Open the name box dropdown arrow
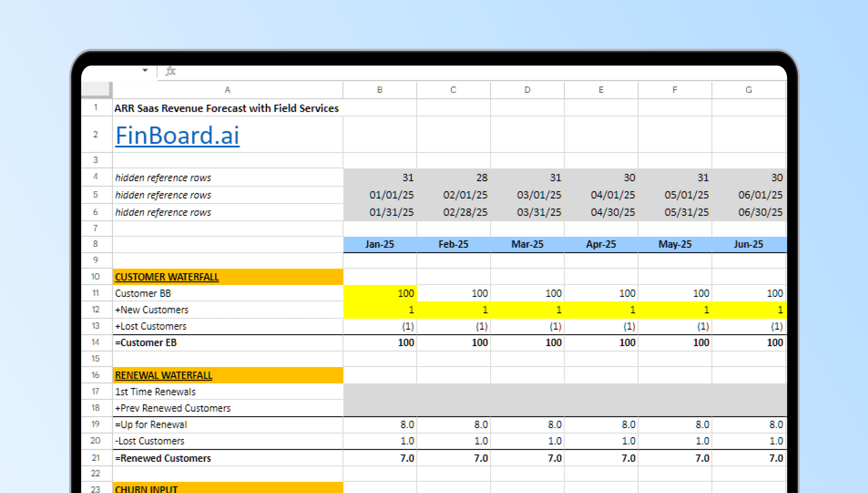Image resolution: width=868 pixels, height=493 pixels. coord(145,71)
